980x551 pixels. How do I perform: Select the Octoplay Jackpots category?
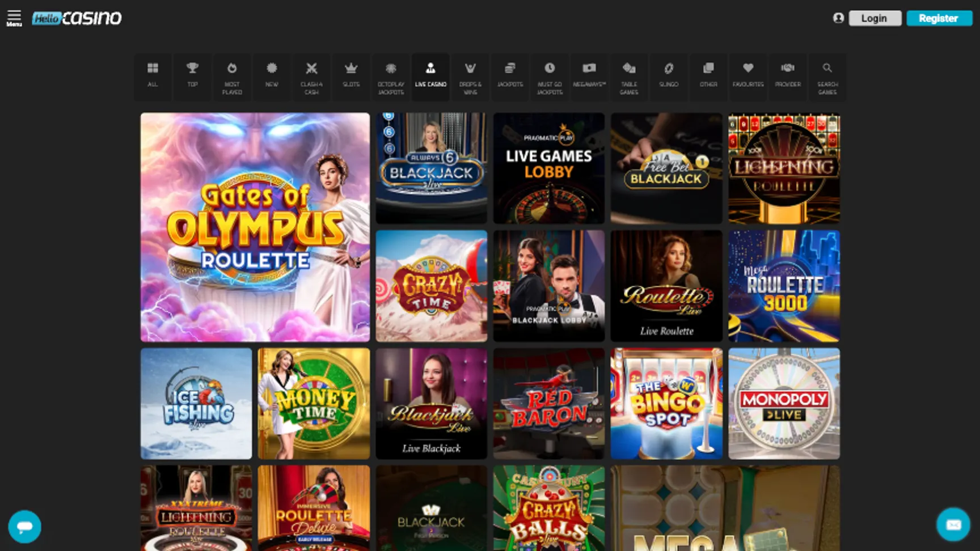coord(391,77)
